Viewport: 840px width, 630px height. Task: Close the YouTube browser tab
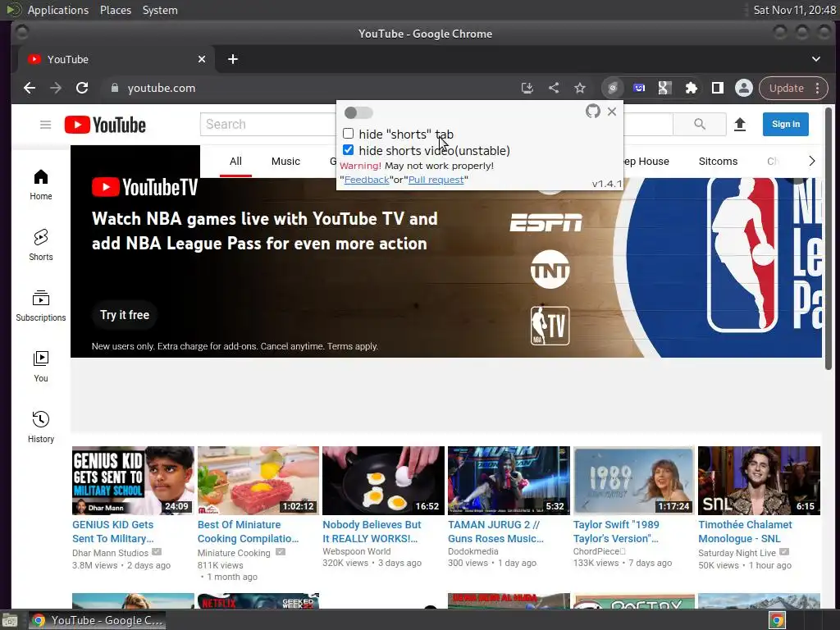[x=202, y=59]
